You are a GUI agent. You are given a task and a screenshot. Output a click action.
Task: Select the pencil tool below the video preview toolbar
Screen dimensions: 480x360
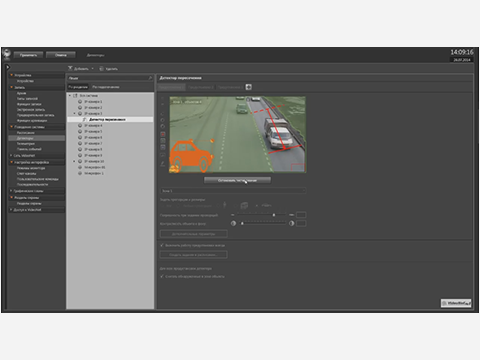coord(163,163)
